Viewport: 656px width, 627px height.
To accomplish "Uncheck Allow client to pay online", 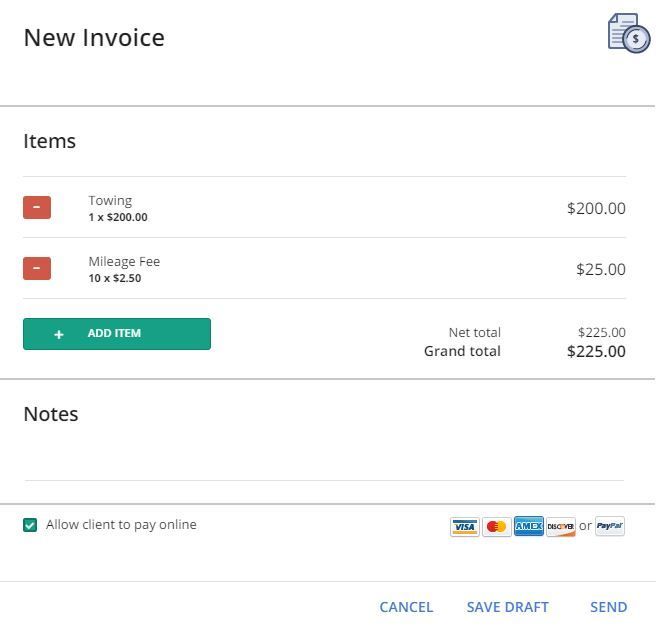I will [30, 525].
